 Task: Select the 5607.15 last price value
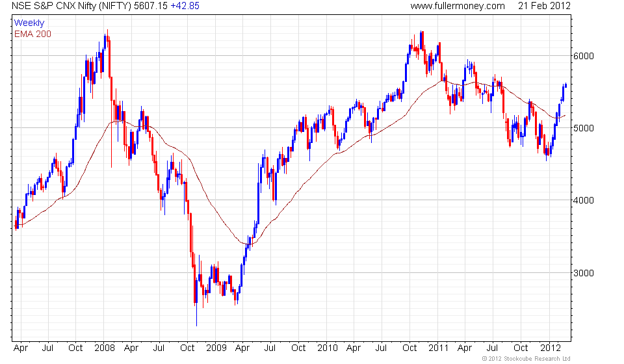[x=150, y=6]
